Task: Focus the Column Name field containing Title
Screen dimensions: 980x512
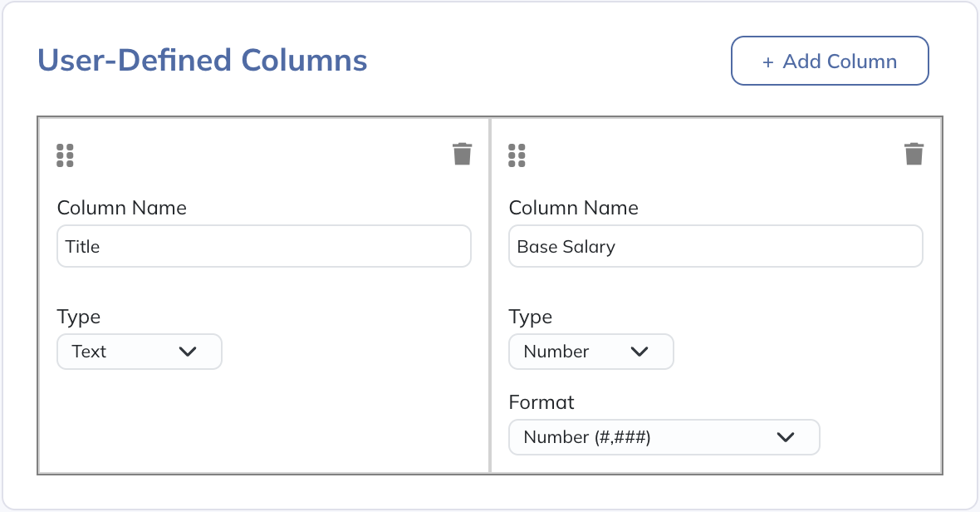Action: click(x=263, y=247)
